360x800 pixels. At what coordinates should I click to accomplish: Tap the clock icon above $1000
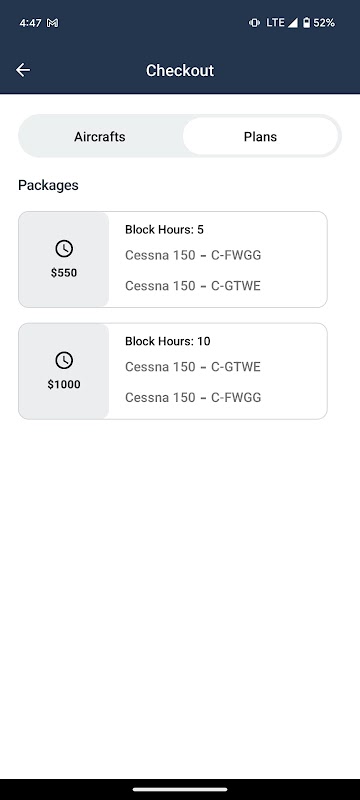pyautogui.click(x=64, y=361)
